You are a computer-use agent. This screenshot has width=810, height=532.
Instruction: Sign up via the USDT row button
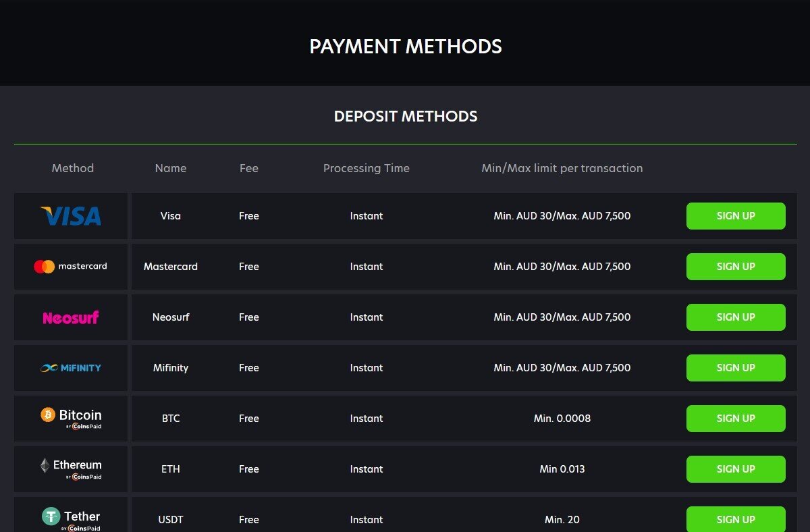pos(736,519)
